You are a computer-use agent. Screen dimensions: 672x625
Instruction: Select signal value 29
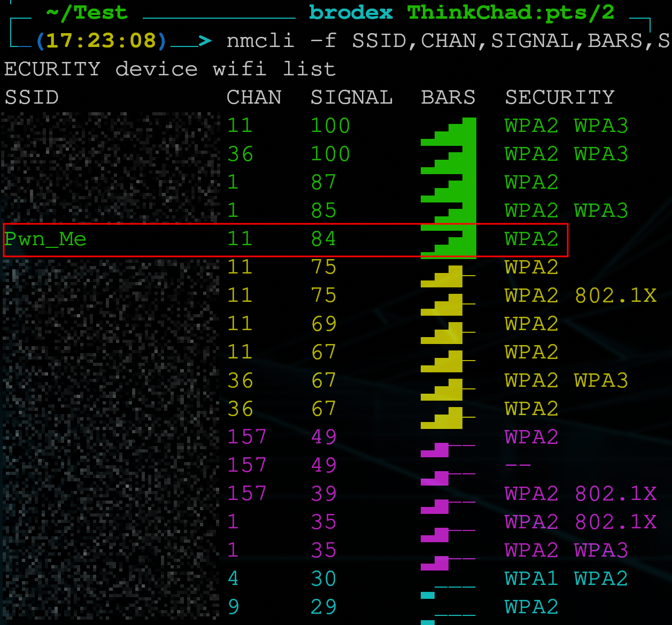pos(324,607)
